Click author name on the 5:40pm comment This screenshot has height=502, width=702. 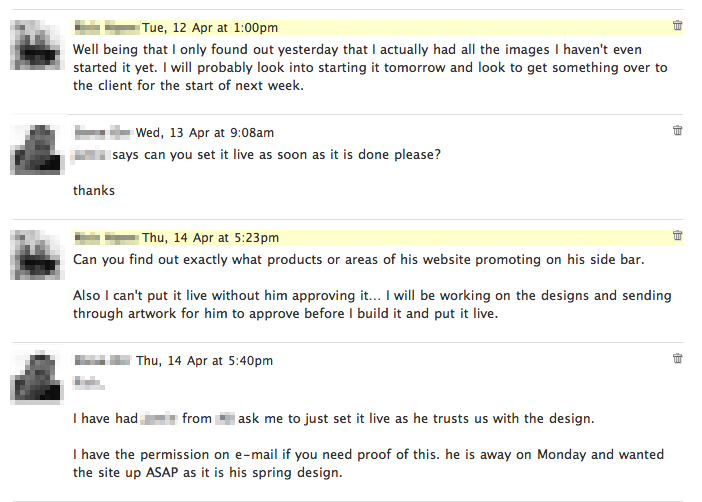(102, 360)
